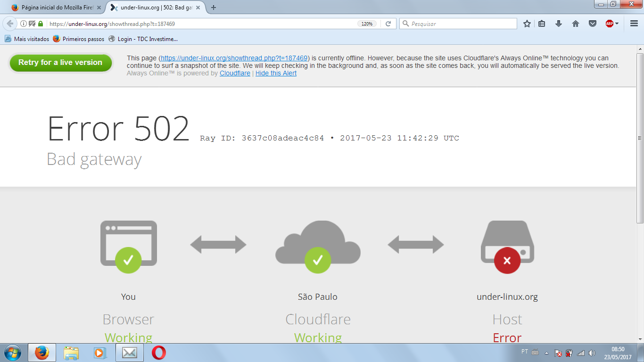Show bookmarks list with the clipboard icon
The width and height of the screenshot is (644, 362).
coord(542,24)
